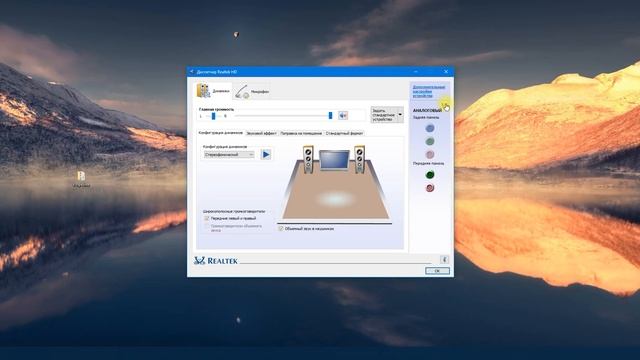640x360 pixels.
Task: Click the pink rear panel jack
Action: click(x=430, y=155)
